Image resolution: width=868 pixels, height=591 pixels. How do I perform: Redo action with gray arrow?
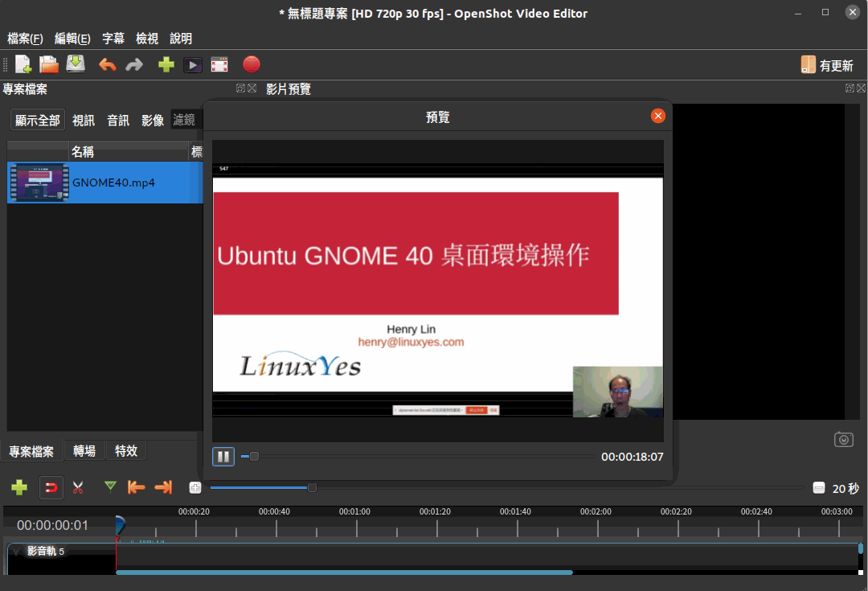point(134,65)
